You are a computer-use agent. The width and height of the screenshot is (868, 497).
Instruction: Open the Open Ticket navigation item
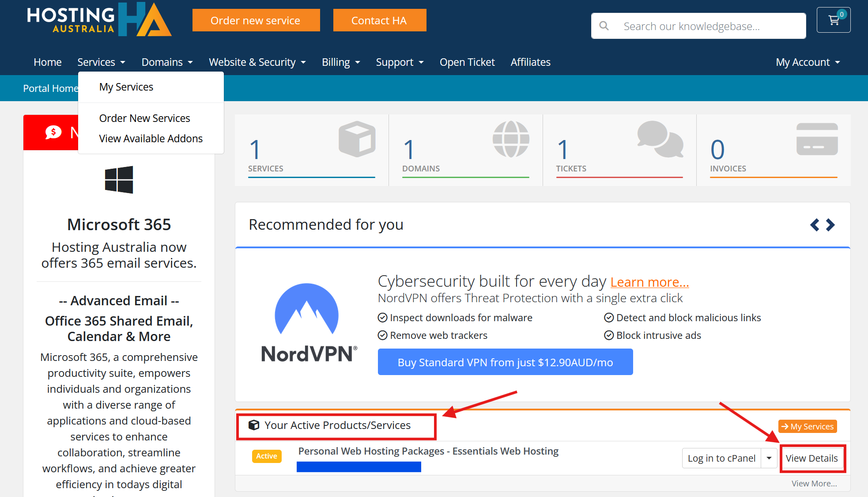pyautogui.click(x=467, y=62)
